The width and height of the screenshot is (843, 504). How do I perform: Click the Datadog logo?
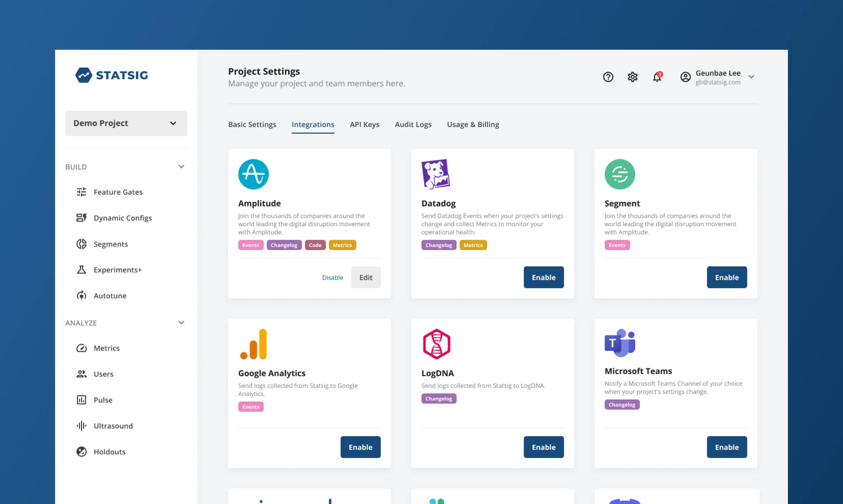coord(435,174)
